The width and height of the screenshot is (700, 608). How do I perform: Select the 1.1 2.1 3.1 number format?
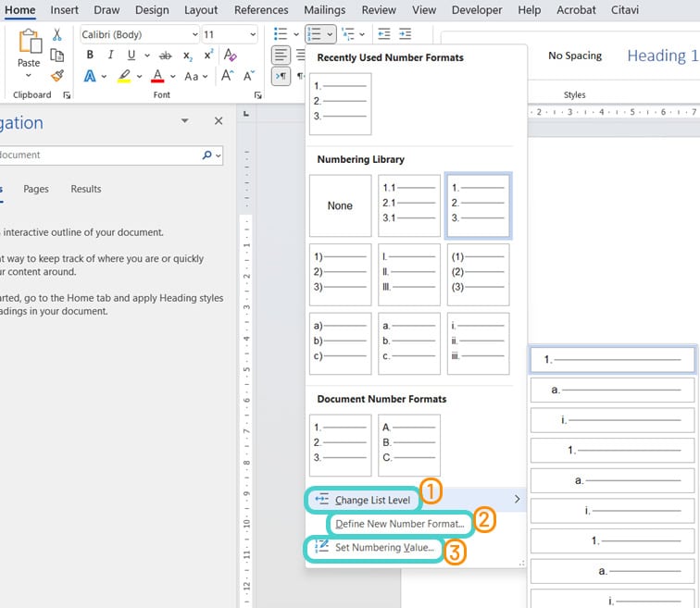[x=409, y=205]
